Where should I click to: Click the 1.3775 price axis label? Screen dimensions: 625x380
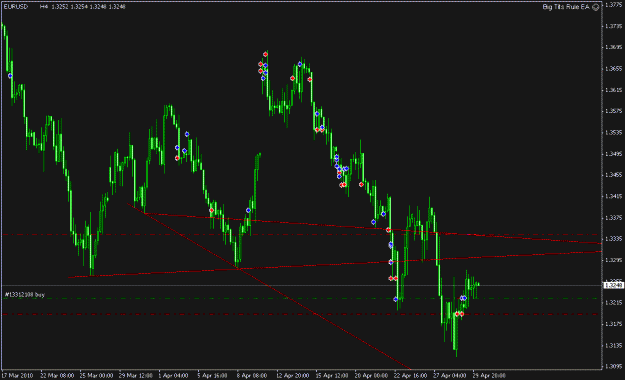tap(613, 5)
